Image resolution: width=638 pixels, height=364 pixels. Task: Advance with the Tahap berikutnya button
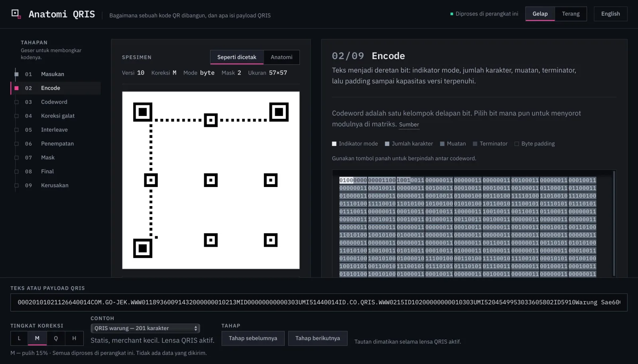click(318, 338)
